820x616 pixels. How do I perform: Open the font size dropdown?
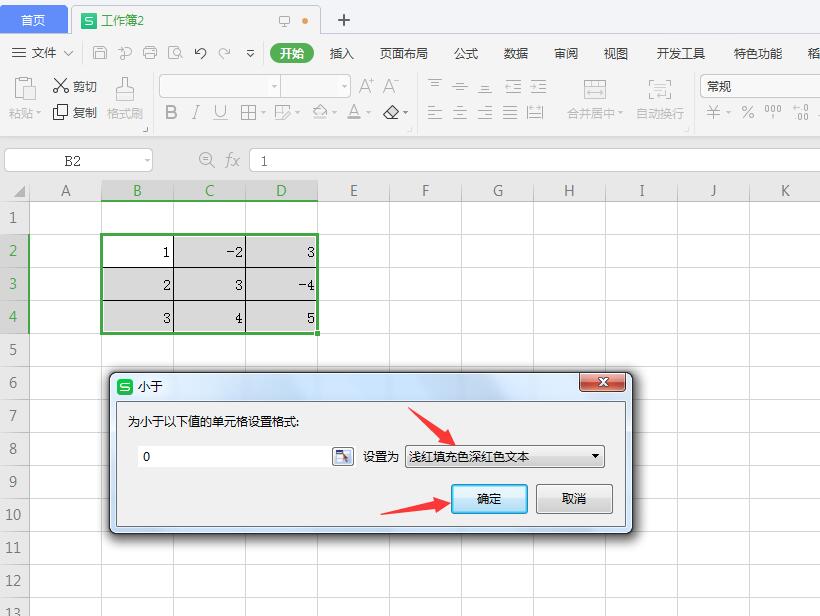pos(344,86)
